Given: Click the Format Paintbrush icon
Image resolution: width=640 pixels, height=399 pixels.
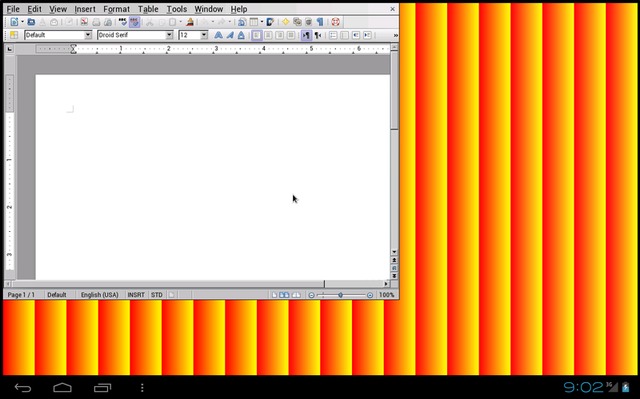Looking at the screenshot, I should 190,22.
